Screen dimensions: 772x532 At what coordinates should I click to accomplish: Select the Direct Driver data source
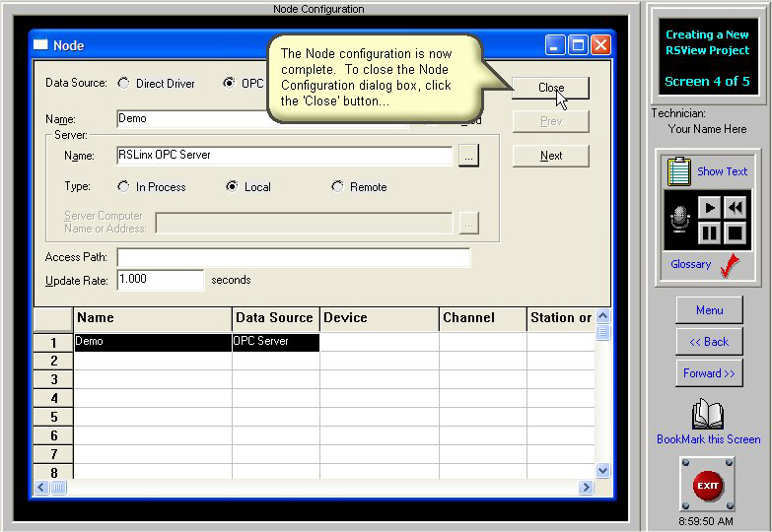pyautogui.click(x=123, y=83)
